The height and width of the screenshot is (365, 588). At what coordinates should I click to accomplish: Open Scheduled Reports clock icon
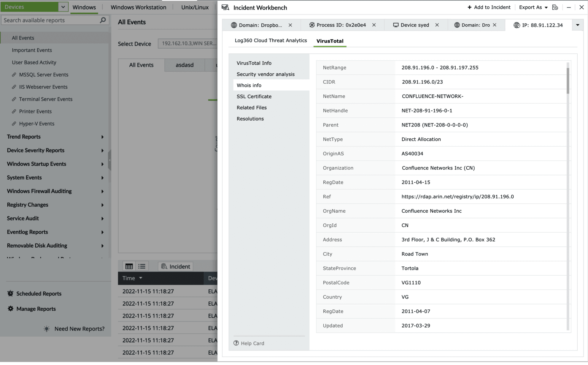coord(10,293)
